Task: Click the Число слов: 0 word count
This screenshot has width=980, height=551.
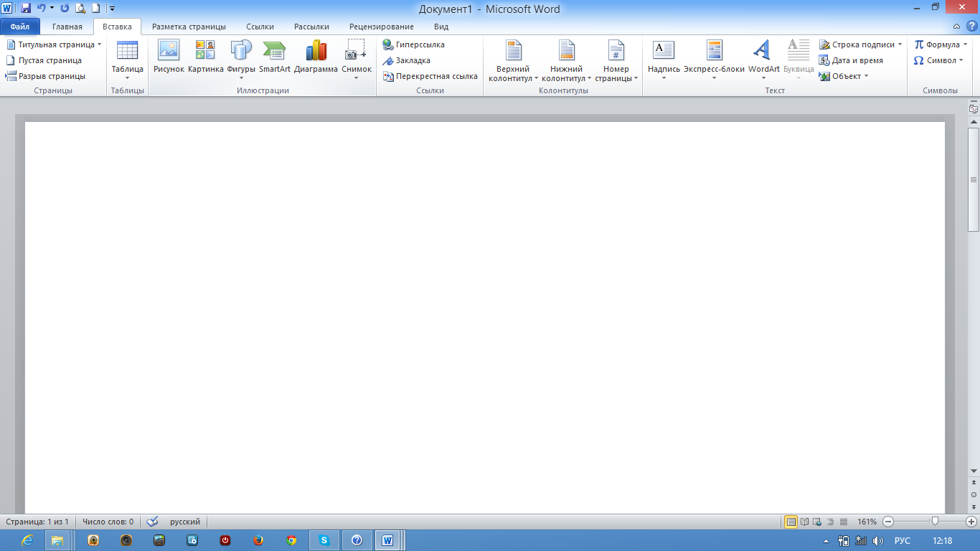Action: 108,522
